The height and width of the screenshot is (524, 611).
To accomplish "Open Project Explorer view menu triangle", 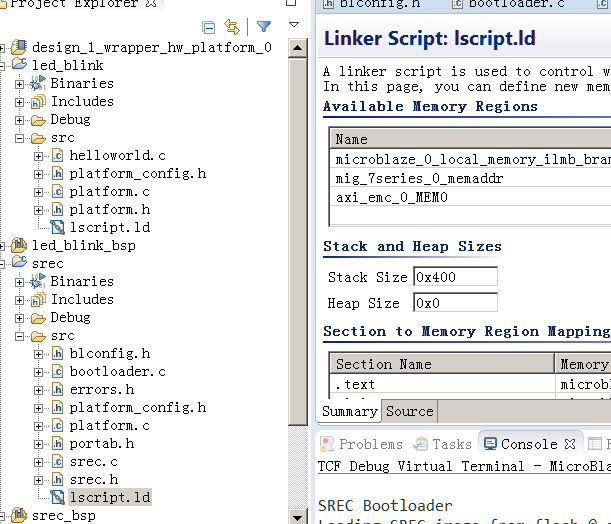I will (x=294, y=25).
